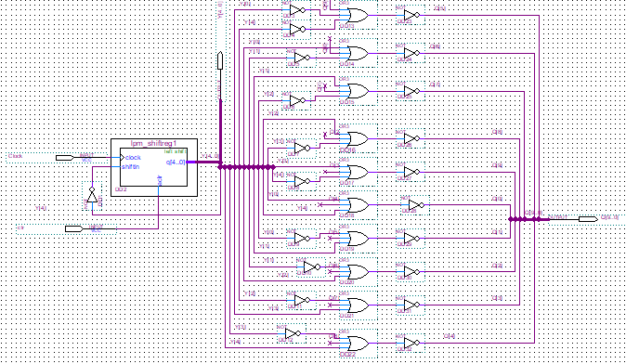Select OR3 gate DD13
626x364 pixels.
coord(359,15)
